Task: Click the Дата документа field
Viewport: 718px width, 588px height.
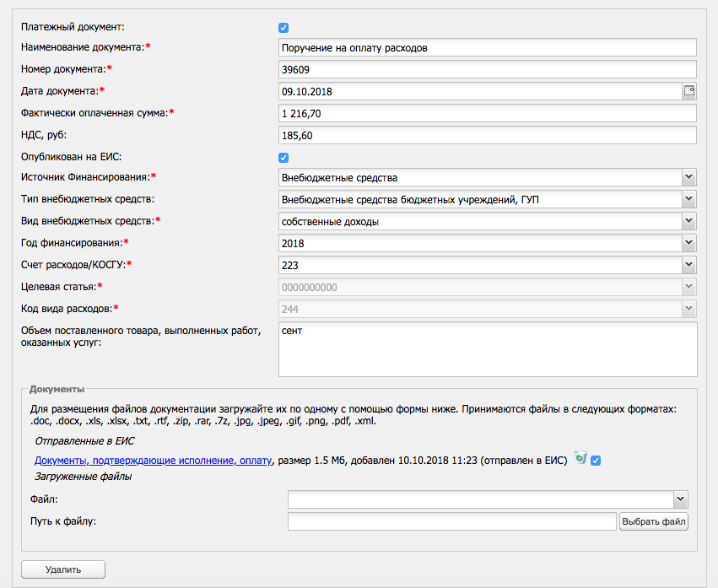Action: (479, 91)
